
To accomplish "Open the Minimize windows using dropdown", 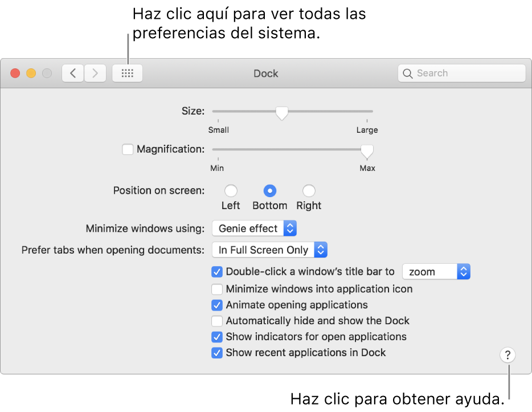I will [254, 228].
